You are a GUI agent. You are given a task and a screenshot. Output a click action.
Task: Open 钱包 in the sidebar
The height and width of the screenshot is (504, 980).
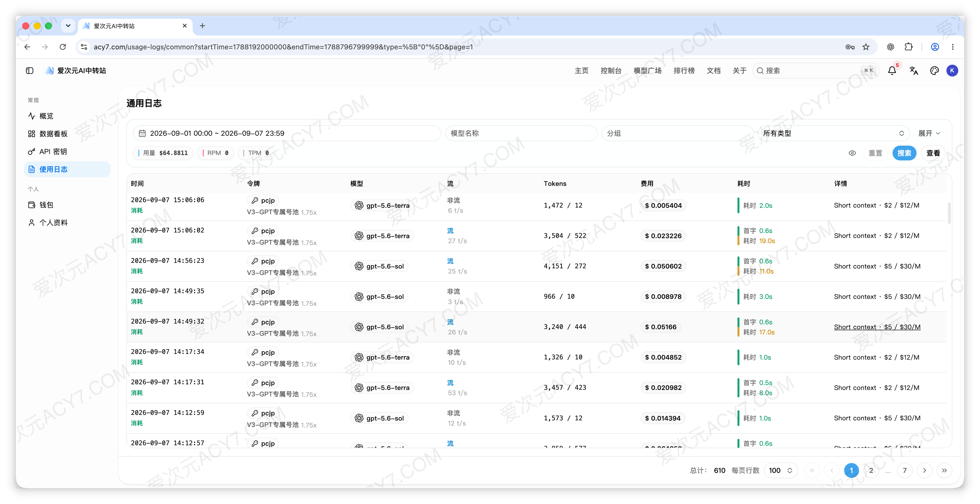[67, 205]
